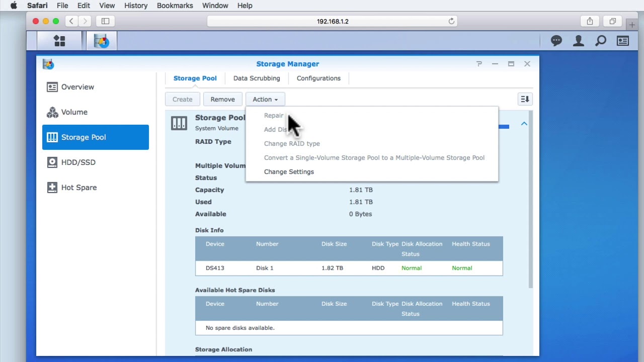Collapse the Storage Pool details chevron
Viewport: 644px width, 362px height.
(x=524, y=124)
